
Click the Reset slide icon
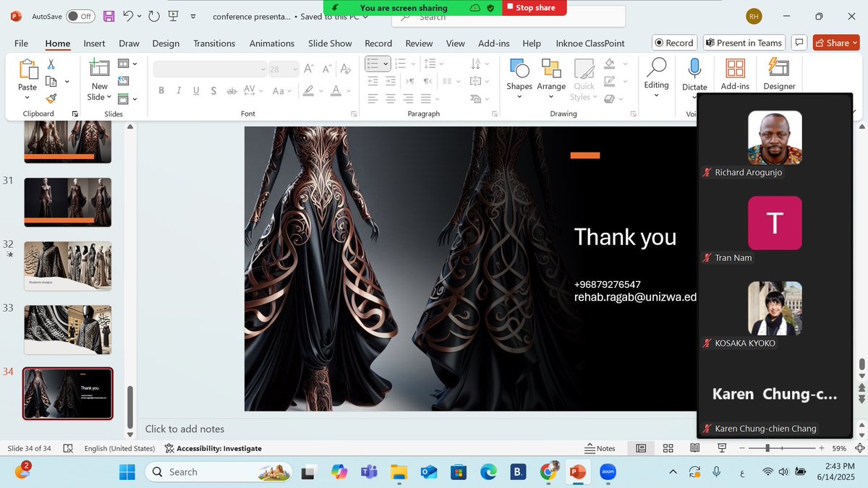click(x=123, y=80)
